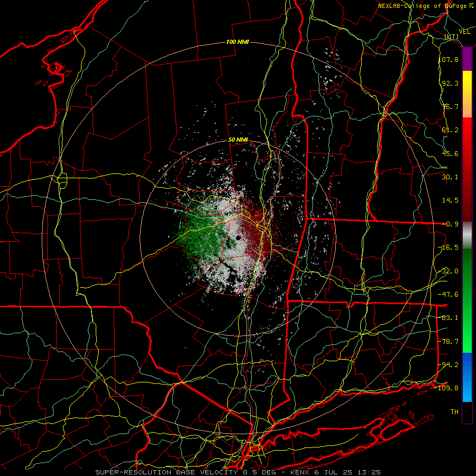Screen dimensions: 476x476
Task: Click the -32.0 velocity scale value
Action: point(448,271)
